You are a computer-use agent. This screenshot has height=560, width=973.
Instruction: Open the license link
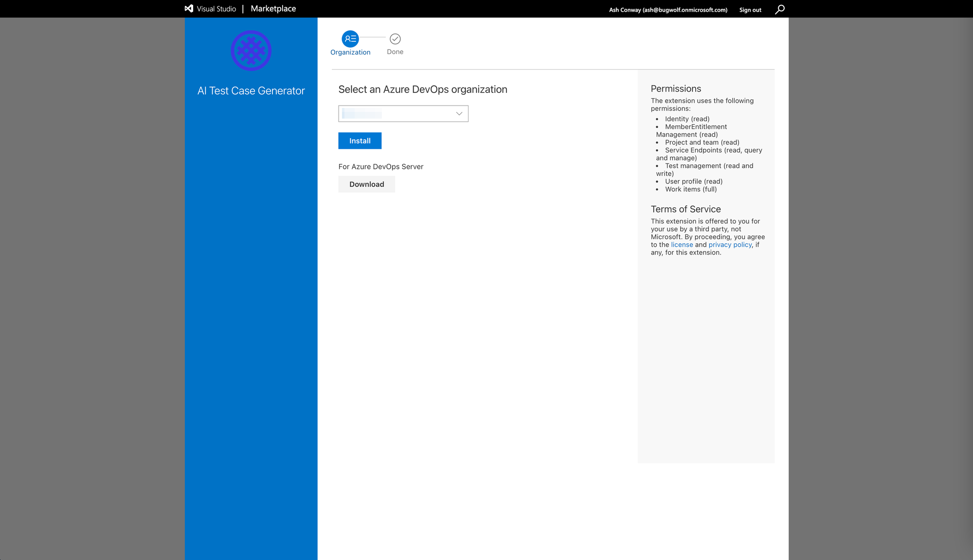tap(682, 244)
